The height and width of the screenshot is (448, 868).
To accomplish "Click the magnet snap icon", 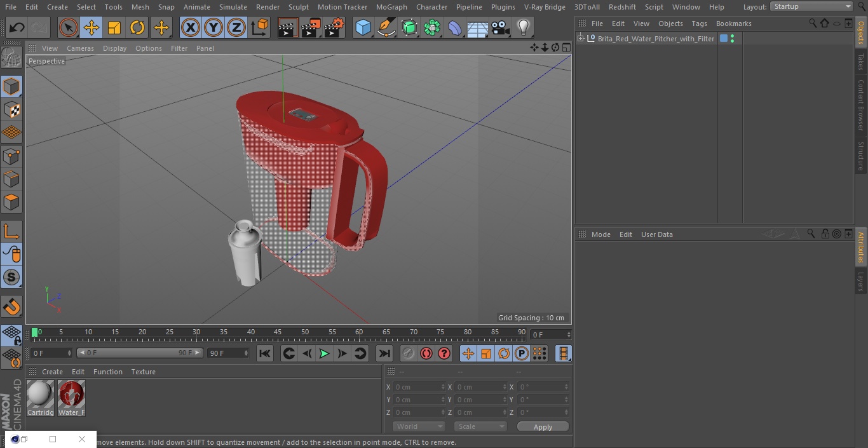I will 11,307.
